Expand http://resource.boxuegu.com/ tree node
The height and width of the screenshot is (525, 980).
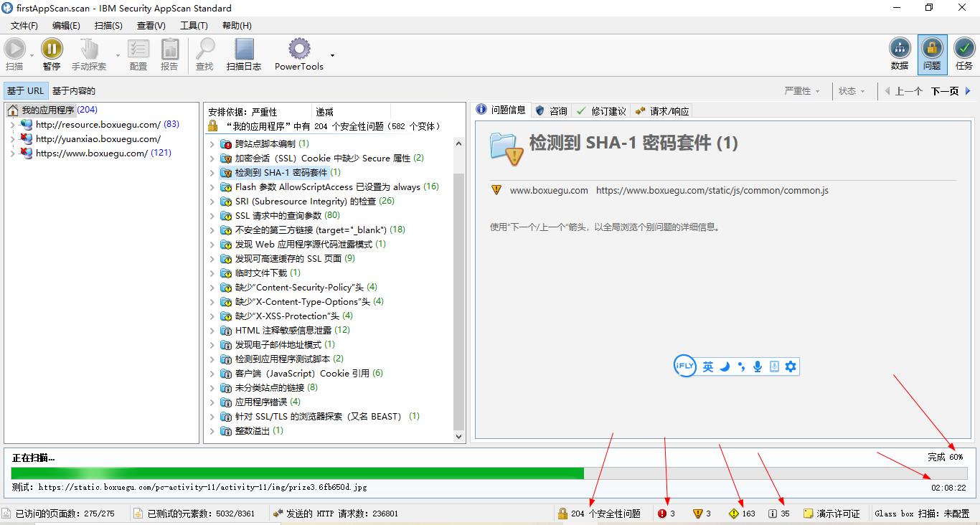pos(12,125)
